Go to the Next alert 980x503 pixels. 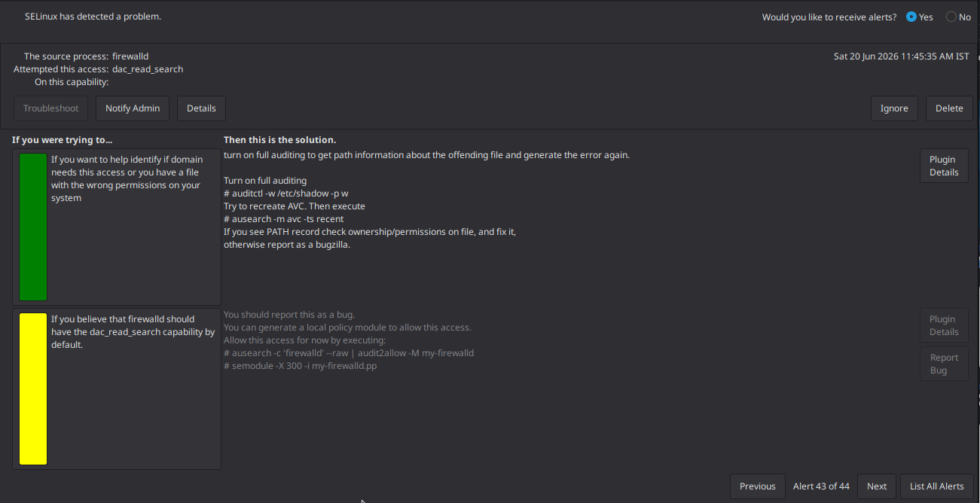[x=877, y=486]
